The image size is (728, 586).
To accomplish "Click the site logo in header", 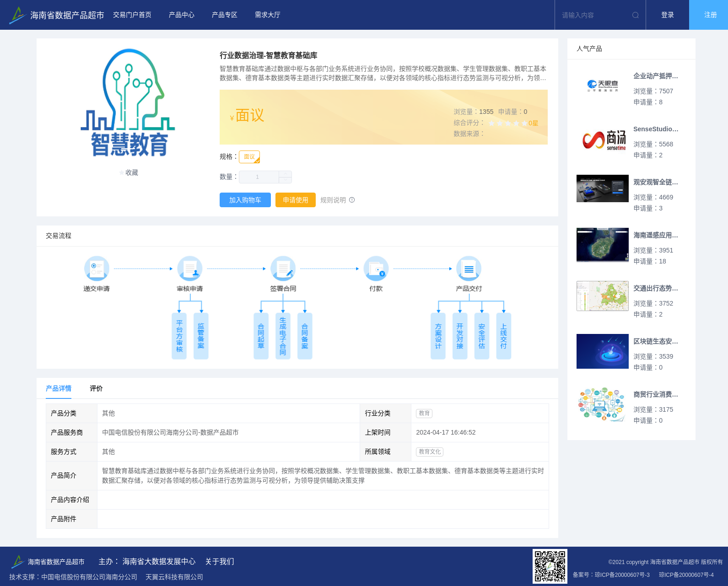I will click(x=17, y=15).
